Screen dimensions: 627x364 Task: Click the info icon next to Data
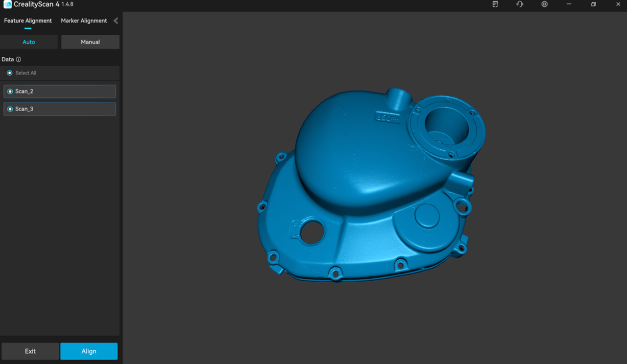(19, 60)
